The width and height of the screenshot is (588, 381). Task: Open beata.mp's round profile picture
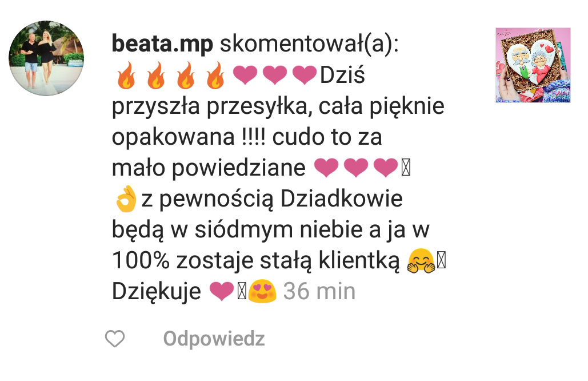46,58
